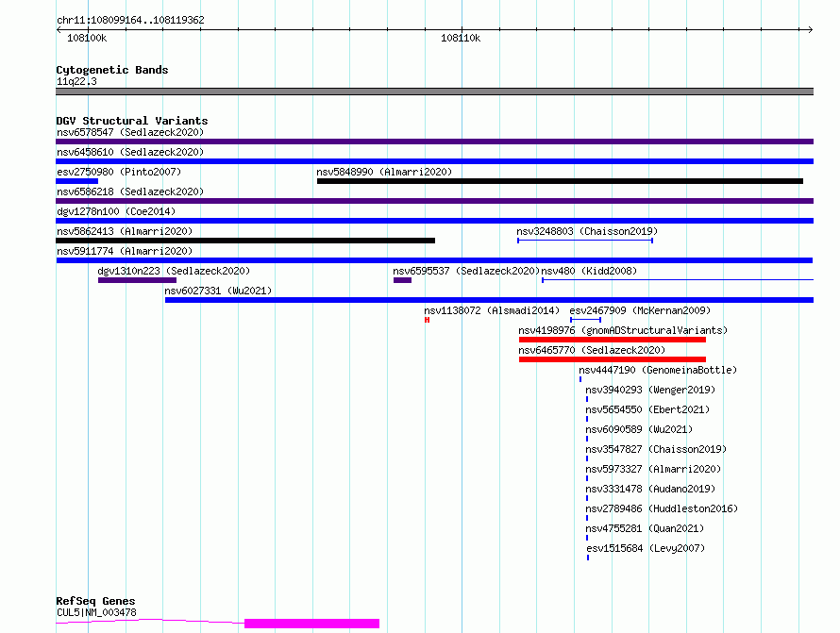Open nsv4447190 (GenomeinaBottle) label
The height and width of the screenshot is (633, 840).
coord(658,370)
